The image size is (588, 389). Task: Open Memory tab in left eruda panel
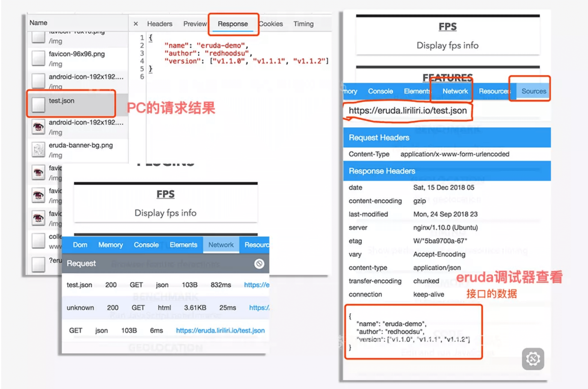click(x=110, y=245)
